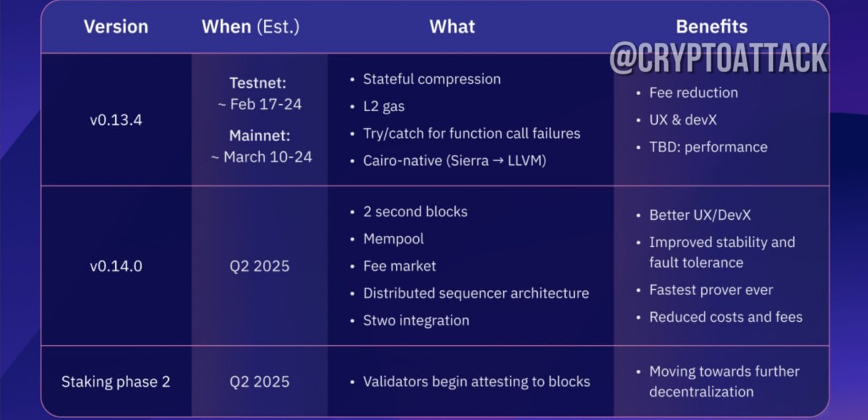Click the @CRYPTOATTACK watermark text
This screenshot has width=868, height=420.
tap(718, 58)
